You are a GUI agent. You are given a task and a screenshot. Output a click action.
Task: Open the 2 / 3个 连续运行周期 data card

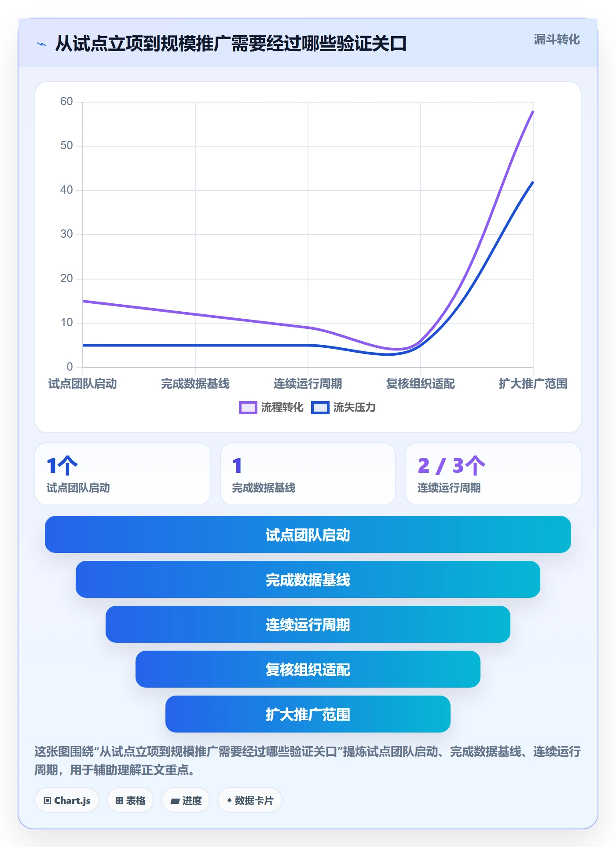[493, 474]
